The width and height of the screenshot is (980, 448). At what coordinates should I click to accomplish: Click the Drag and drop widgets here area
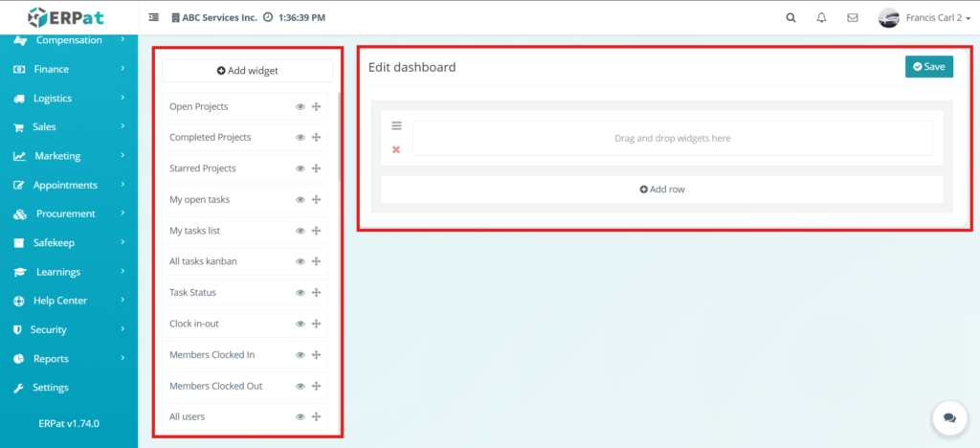point(673,138)
